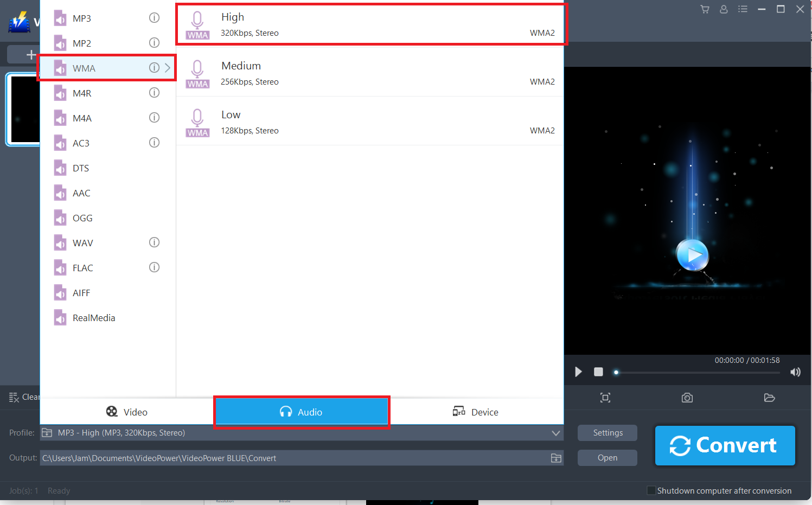Enable Shutdown computer after conversion

click(x=651, y=490)
